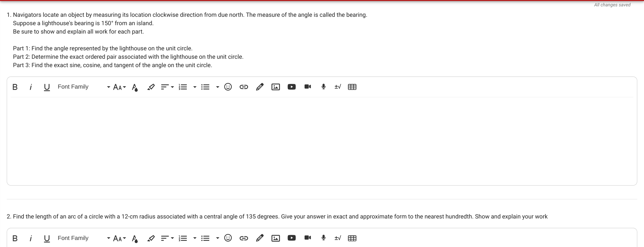644x247 pixels.
Task: Toggle underline in question 2 toolbar
Action: tap(47, 239)
